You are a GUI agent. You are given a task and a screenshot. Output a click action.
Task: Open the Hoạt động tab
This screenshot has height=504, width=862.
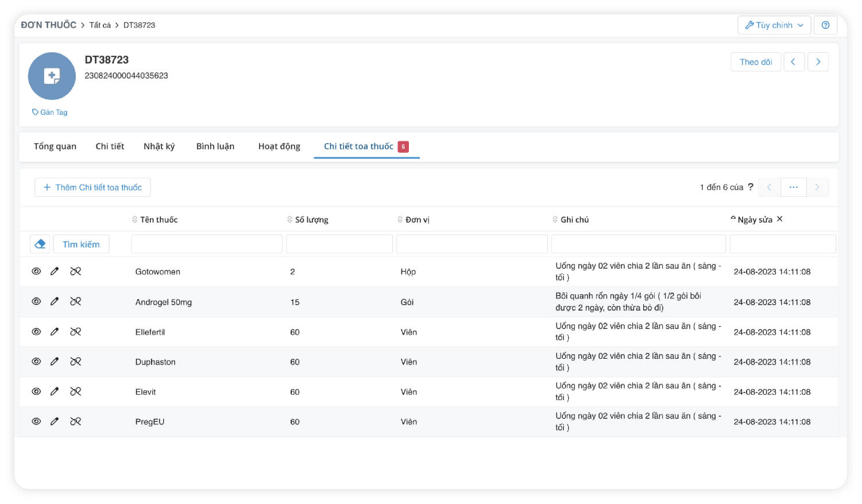[x=279, y=146]
